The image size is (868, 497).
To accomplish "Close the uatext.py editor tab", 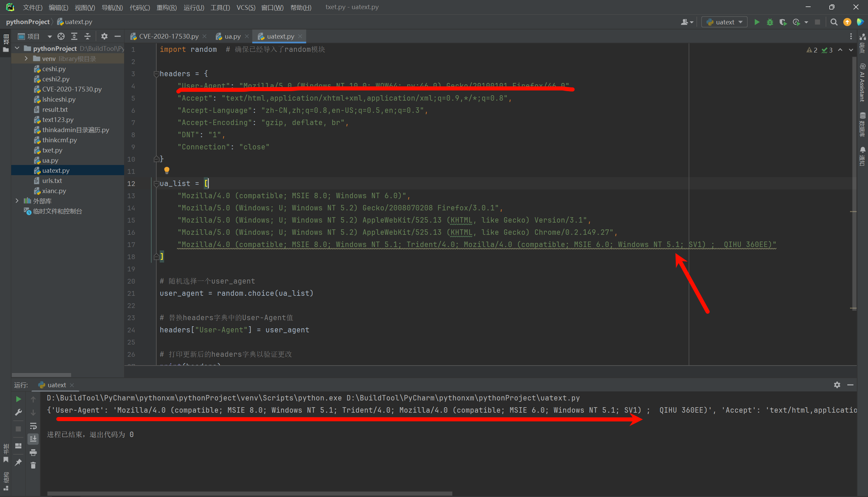I will point(300,36).
